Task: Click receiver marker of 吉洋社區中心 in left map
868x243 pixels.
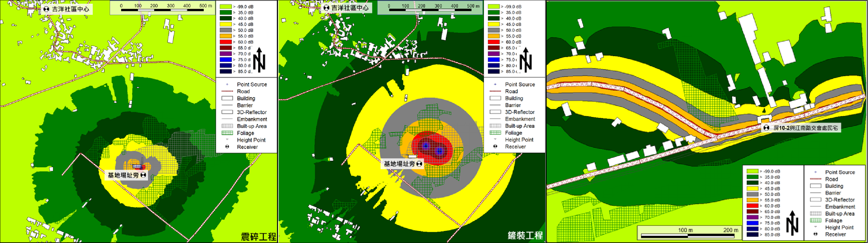Action: tap(47, 9)
